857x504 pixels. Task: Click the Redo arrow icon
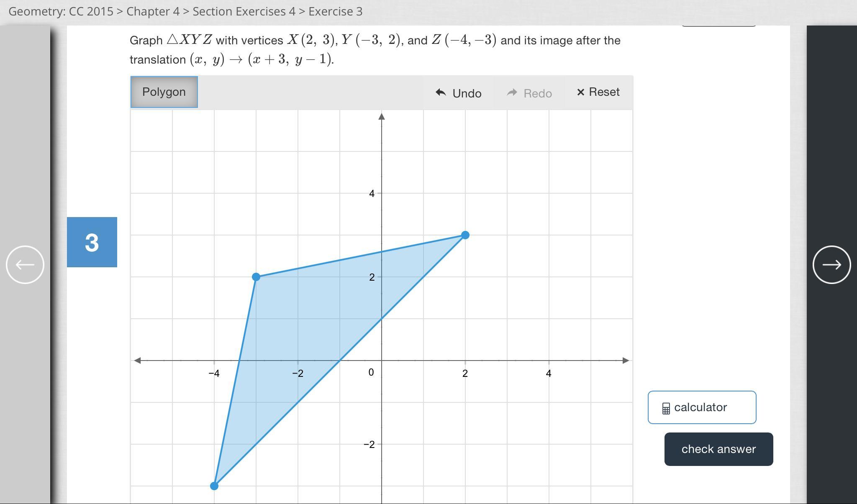(x=512, y=92)
